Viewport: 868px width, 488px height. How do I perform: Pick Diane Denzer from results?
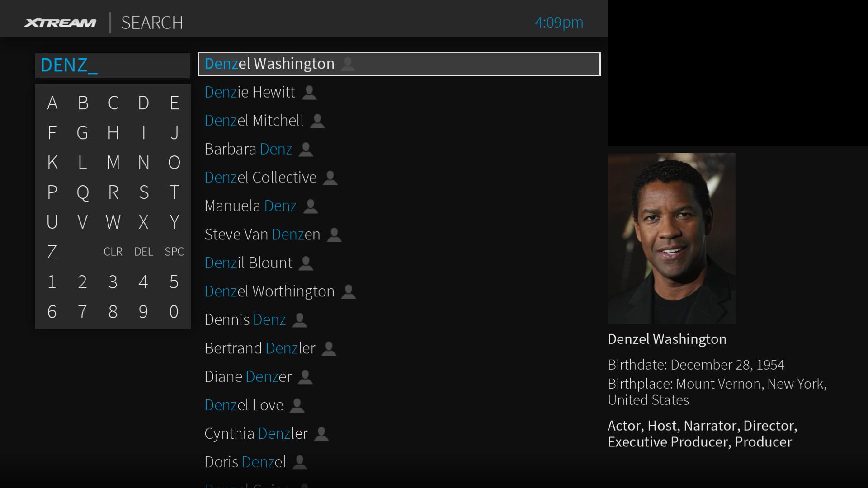399,377
